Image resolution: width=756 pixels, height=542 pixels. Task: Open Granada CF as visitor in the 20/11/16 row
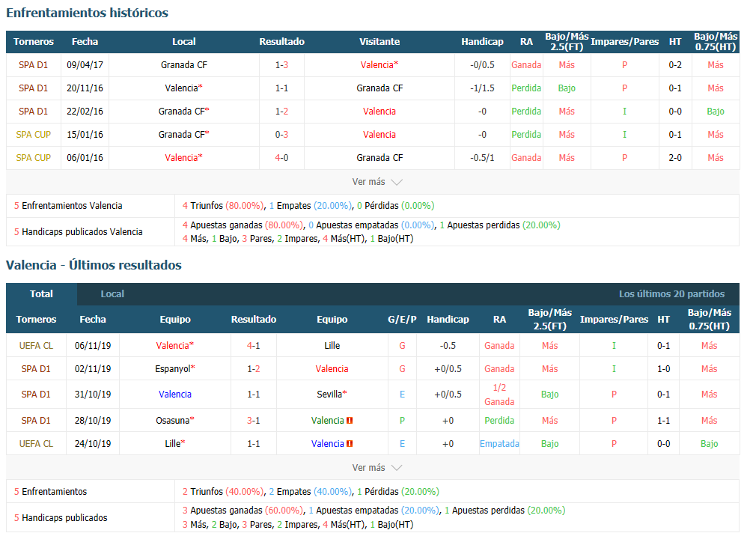(379, 88)
